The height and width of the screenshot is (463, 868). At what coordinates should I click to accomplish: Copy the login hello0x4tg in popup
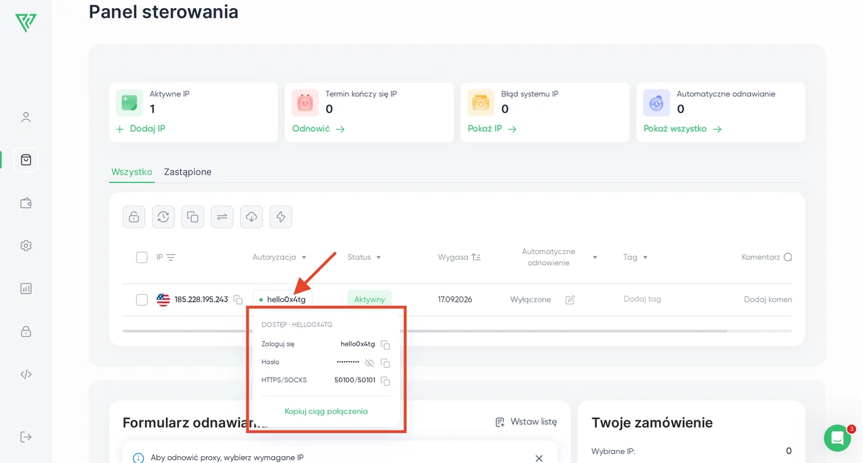[385, 344]
